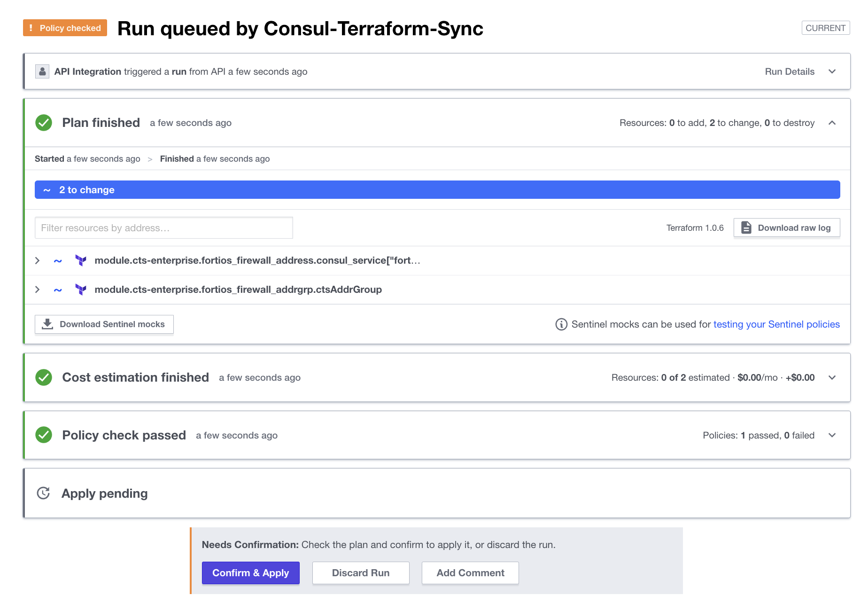This screenshot has height=611, width=868.
Task: Expand the fortios_firewall_address.consul_service resource row
Action: tap(38, 260)
